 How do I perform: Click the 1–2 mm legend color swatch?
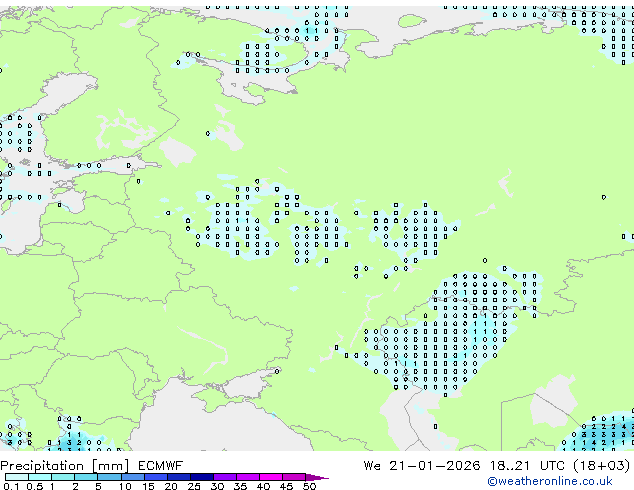click(63, 477)
